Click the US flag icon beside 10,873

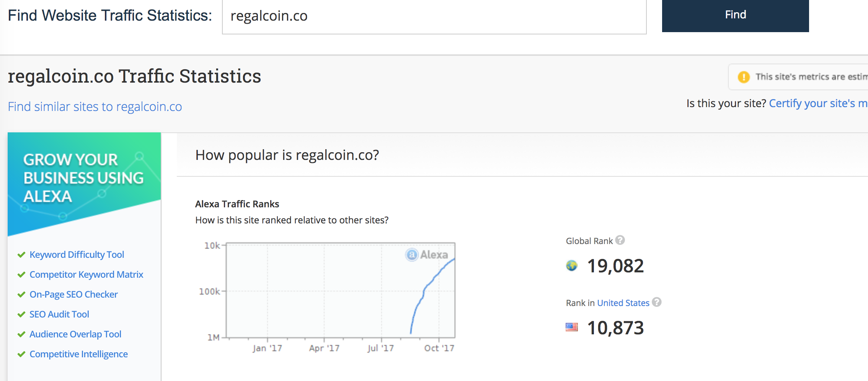(x=572, y=327)
